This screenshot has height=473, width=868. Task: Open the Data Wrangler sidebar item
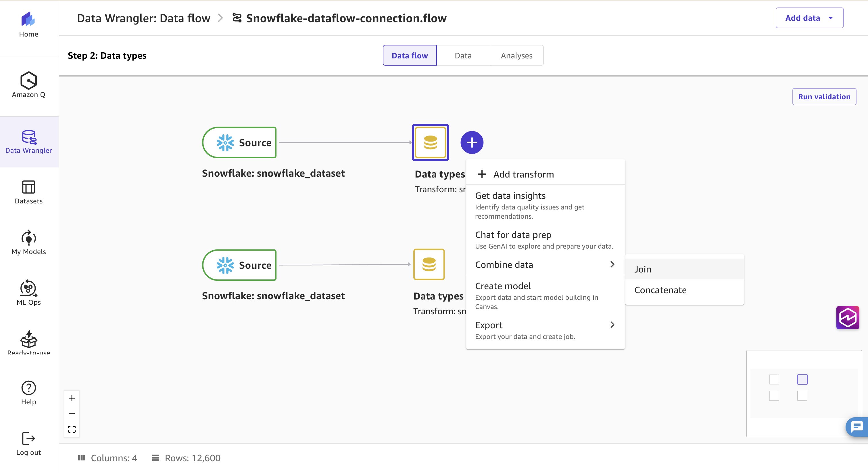pyautogui.click(x=29, y=142)
